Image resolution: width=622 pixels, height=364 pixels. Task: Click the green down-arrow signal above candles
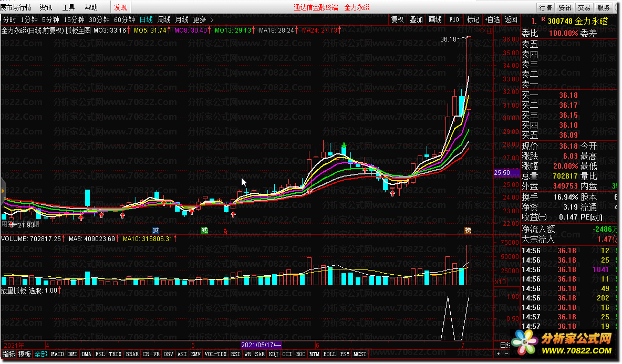(x=344, y=145)
